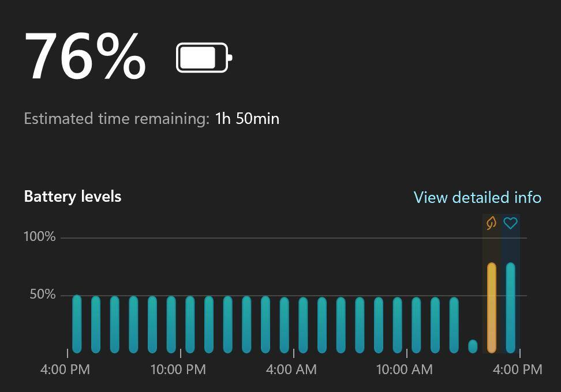
Task: Open the View detailed info link
Action: click(x=477, y=197)
